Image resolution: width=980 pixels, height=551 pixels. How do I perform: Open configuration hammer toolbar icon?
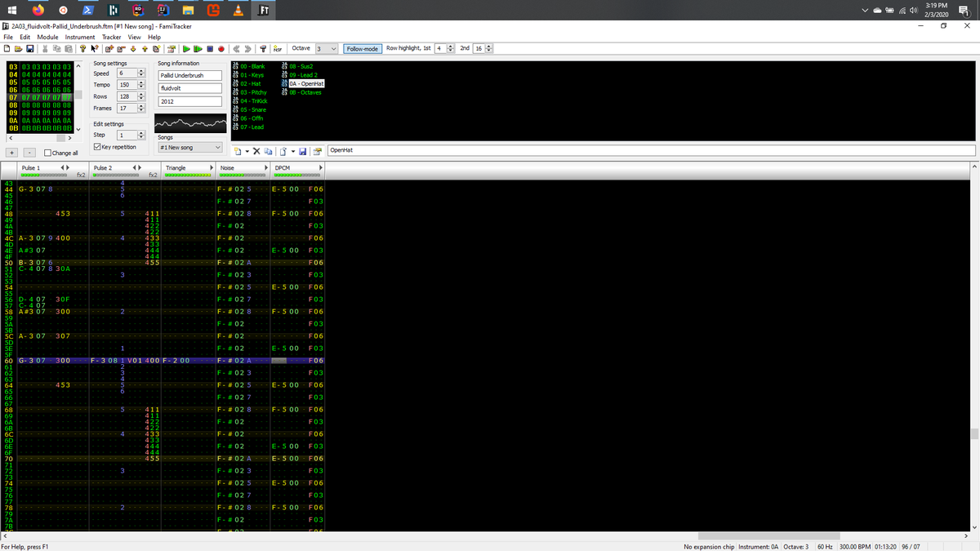coord(263,49)
